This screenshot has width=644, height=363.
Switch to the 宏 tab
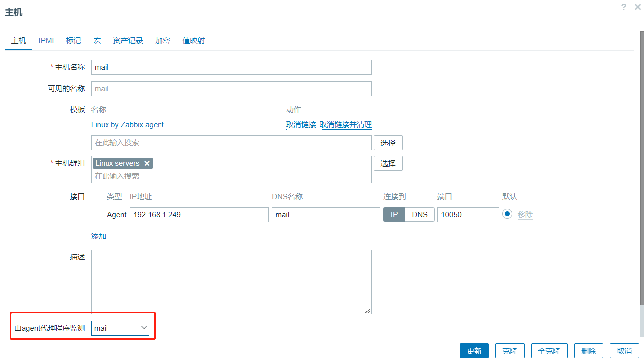(x=97, y=41)
